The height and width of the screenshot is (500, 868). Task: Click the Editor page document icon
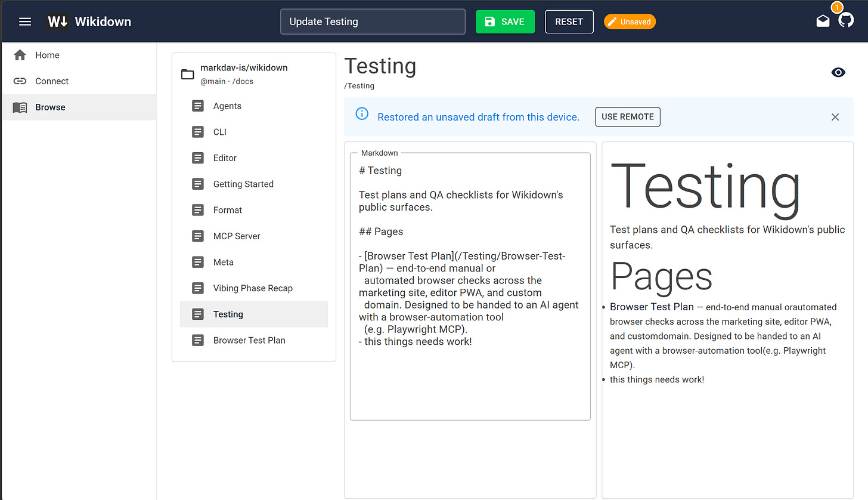[198, 158]
